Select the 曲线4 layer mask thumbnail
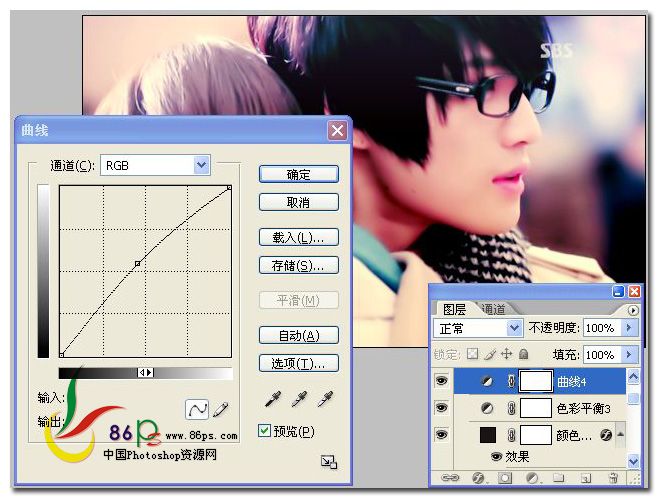660x500 pixels. coord(535,381)
